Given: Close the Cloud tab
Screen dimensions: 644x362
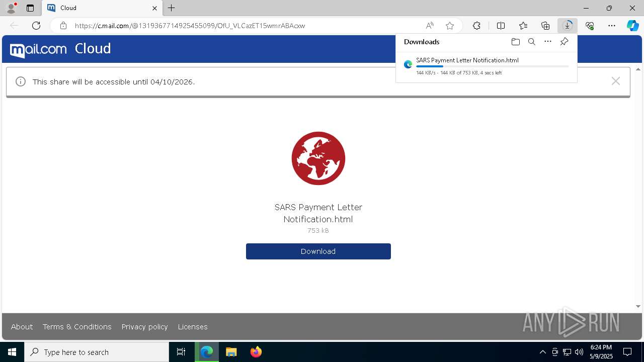Looking at the screenshot, I should click(x=154, y=8).
